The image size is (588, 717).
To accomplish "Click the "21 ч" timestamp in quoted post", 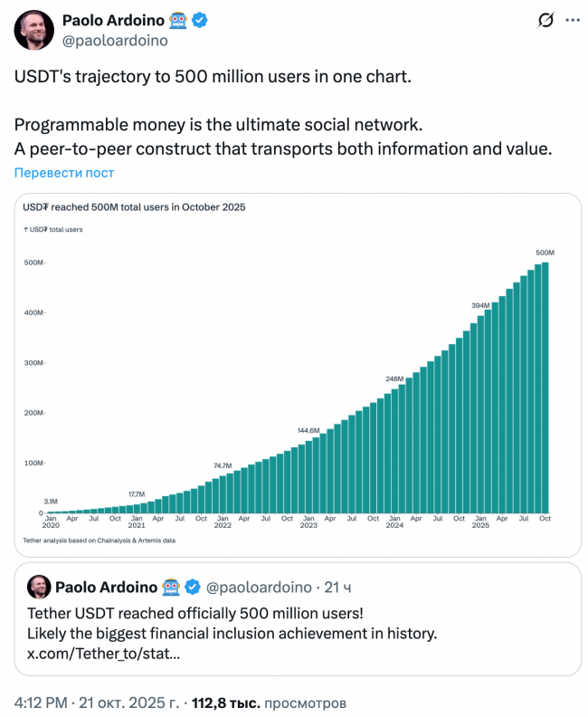I will (x=338, y=588).
